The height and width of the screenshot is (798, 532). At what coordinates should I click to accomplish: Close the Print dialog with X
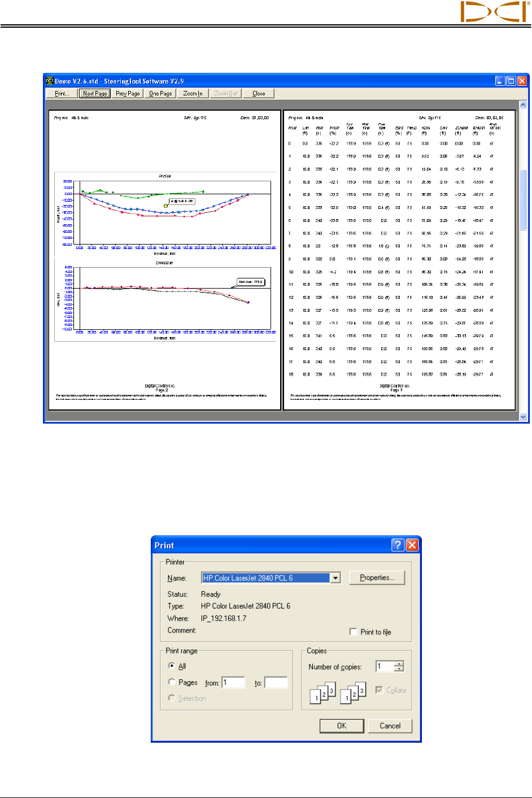click(412, 545)
